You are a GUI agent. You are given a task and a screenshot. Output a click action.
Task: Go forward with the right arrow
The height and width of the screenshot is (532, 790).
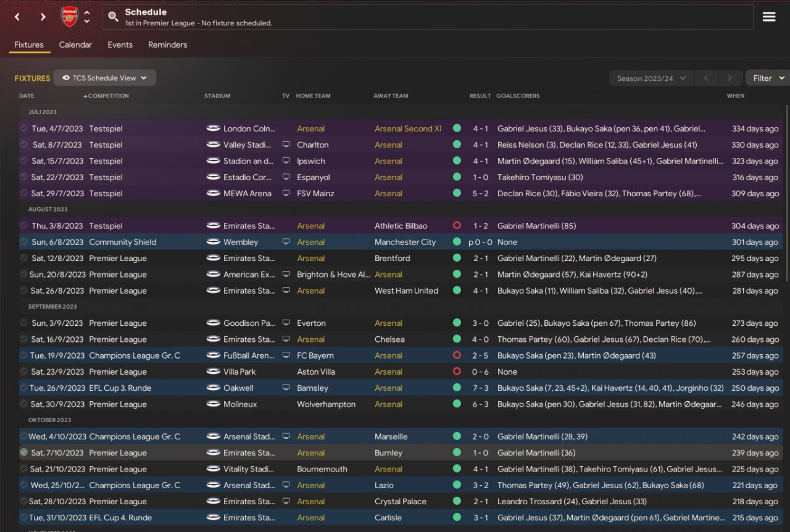[x=43, y=17]
